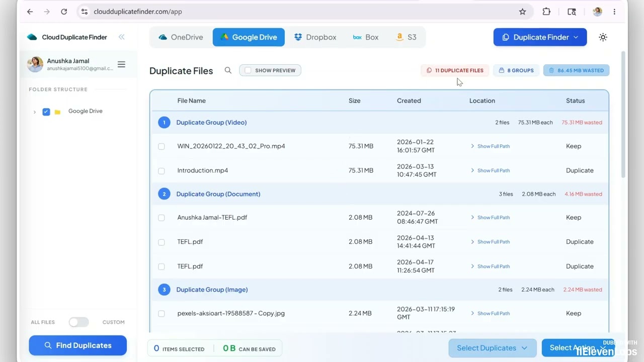Open the browser three-dot menu
Screen dimensions: 644x362
614,12
